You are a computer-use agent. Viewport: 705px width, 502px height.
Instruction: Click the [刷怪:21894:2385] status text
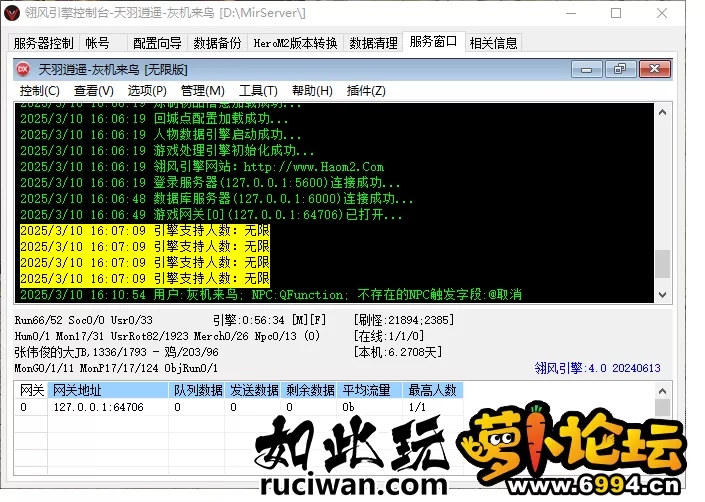404,320
